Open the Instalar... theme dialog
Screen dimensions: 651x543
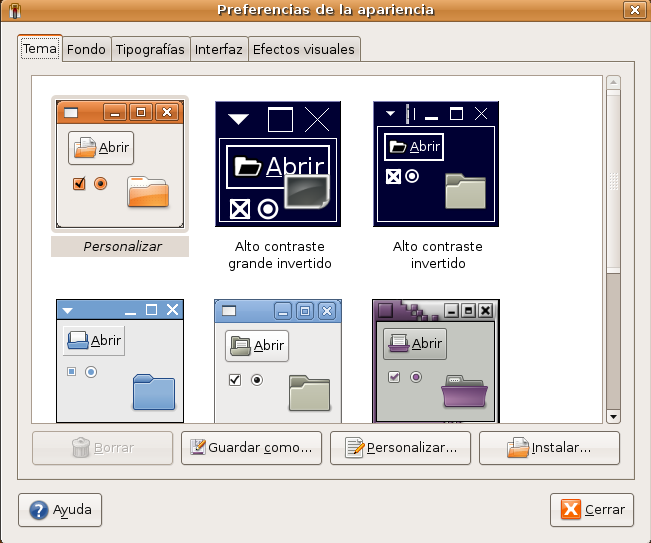click(549, 448)
